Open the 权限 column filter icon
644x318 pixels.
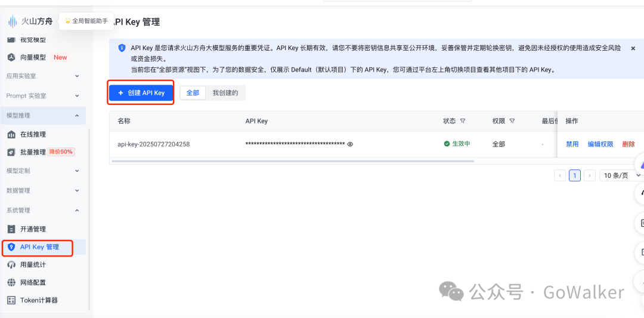[512, 121]
